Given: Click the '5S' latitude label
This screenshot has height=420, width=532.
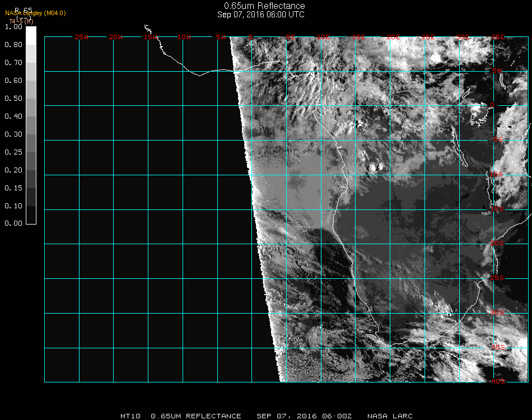Looking at the screenshot, I should [498, 139].
